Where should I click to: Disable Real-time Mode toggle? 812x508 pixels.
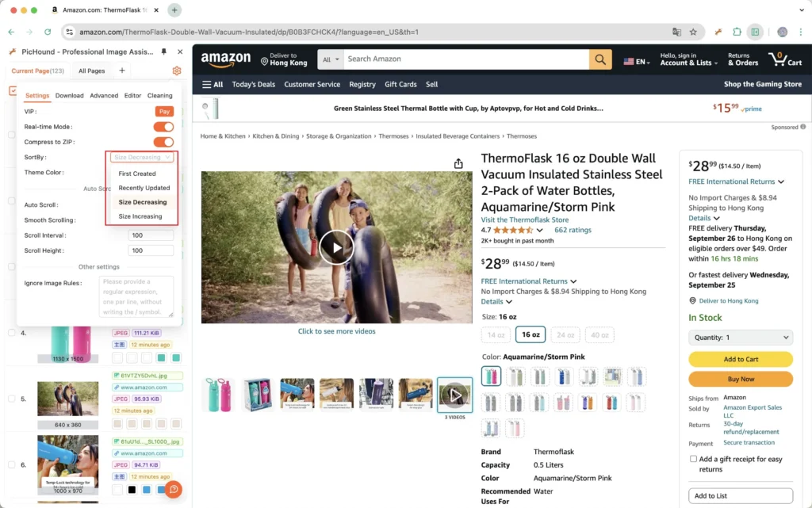point(163,127)
